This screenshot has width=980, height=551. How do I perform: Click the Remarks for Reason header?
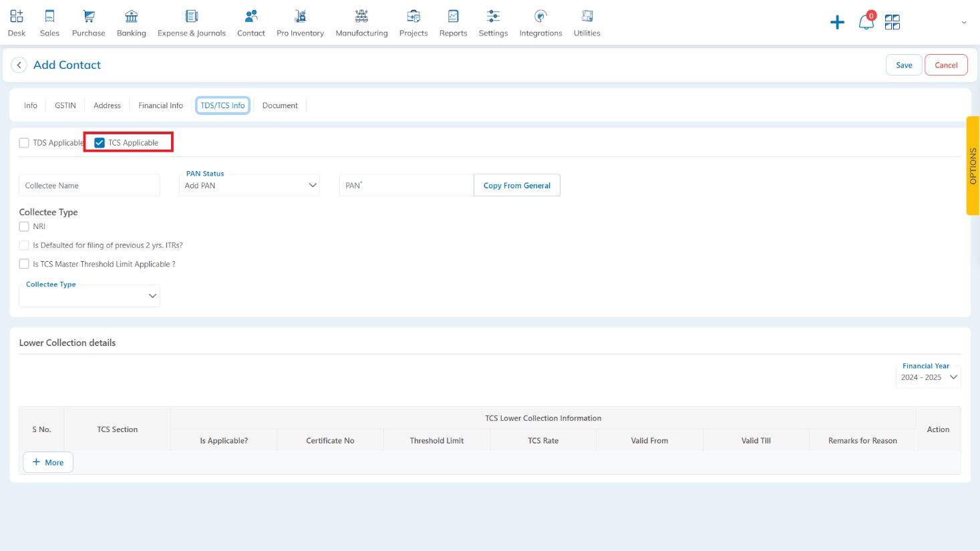(x=862, y=441)
